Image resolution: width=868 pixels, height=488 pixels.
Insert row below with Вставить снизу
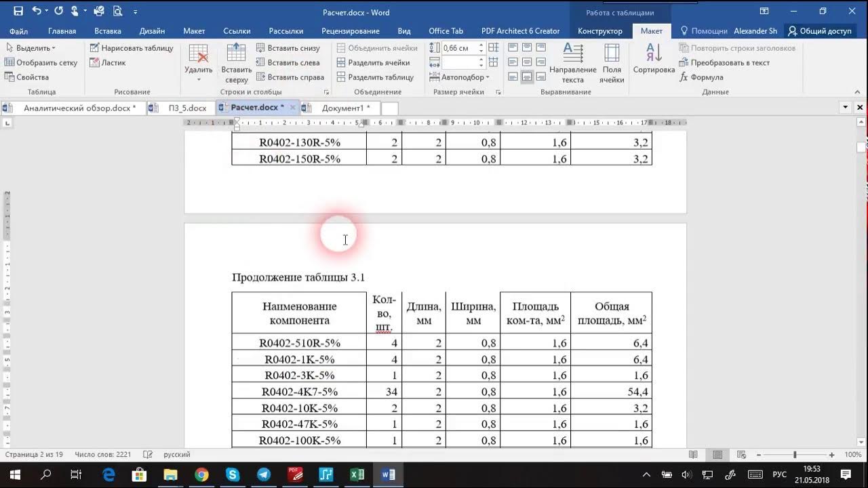pos(288,48)
